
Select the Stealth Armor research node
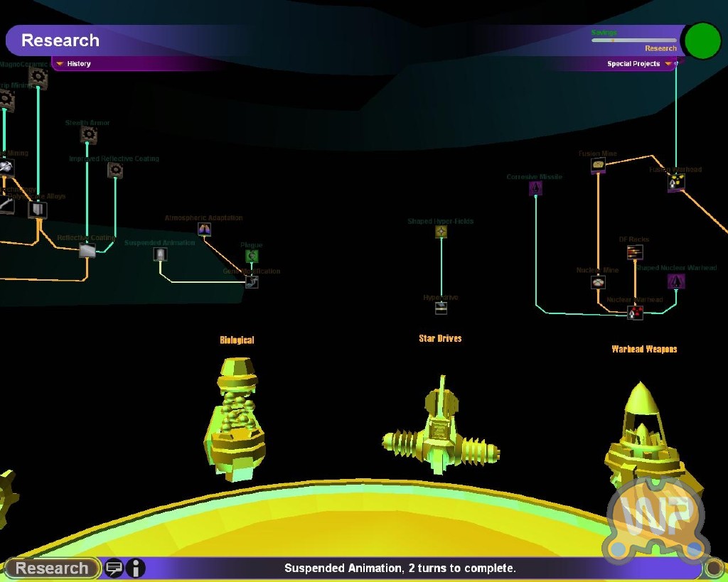[x=89, y=135]
